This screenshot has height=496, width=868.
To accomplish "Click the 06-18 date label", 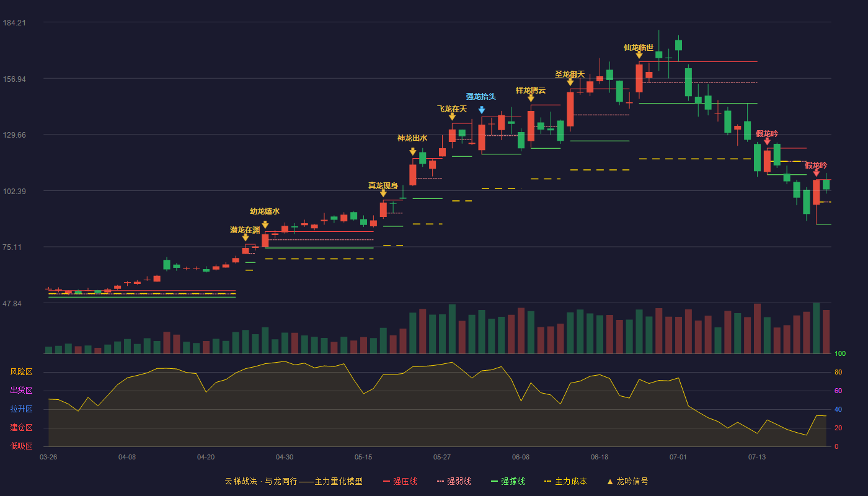I will (x=600, y=457).
